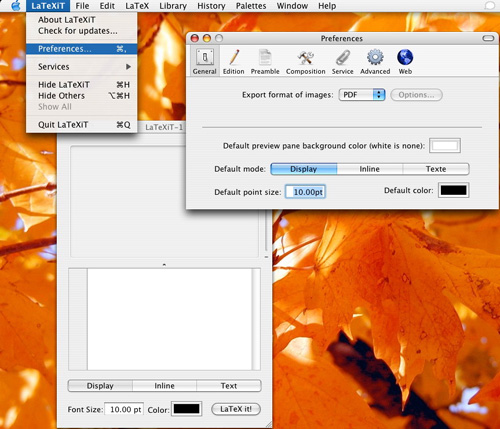Open the Palettes menu

click(x=251, y=6)
